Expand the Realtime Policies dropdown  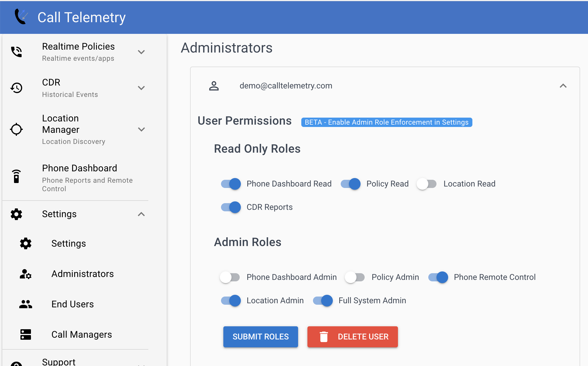click(x=142, y=52)
